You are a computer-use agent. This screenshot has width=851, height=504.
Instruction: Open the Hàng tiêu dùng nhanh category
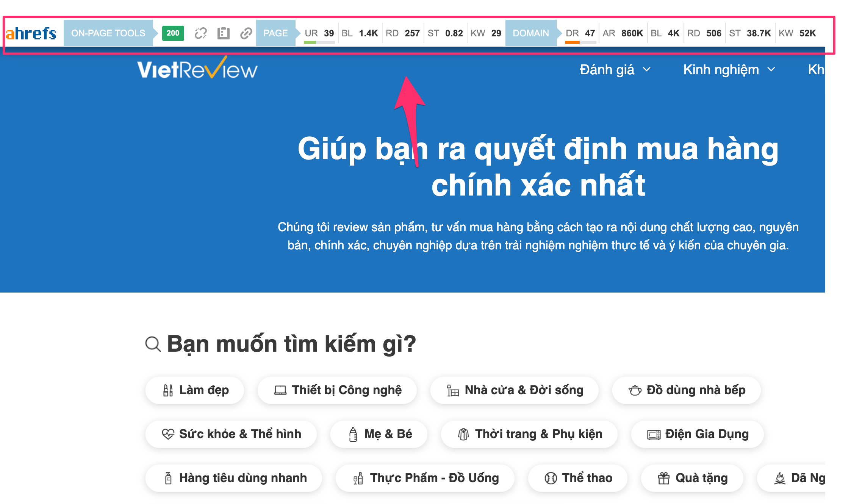pos(234,478)
